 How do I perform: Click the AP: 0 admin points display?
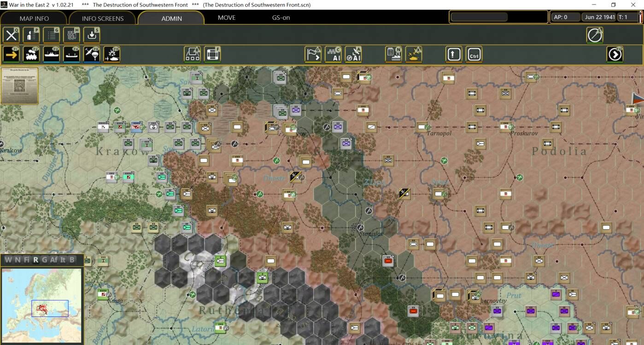click(565, 17)
